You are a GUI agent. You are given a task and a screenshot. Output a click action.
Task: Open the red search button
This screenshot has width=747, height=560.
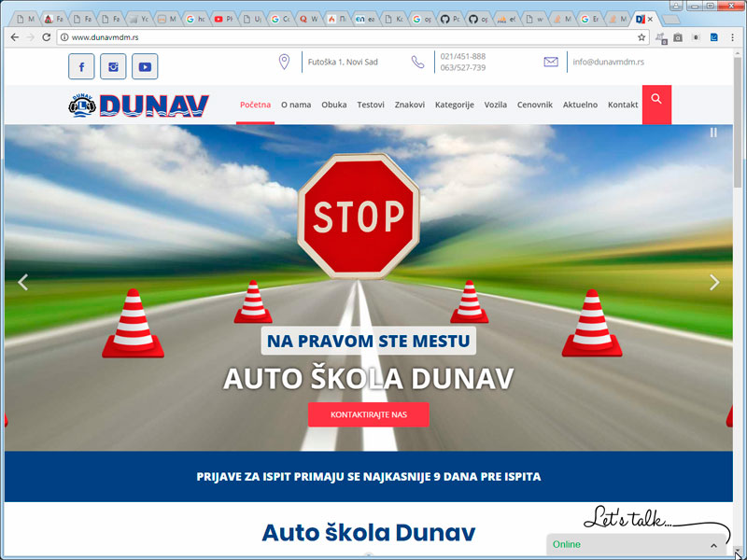[656, 105]
